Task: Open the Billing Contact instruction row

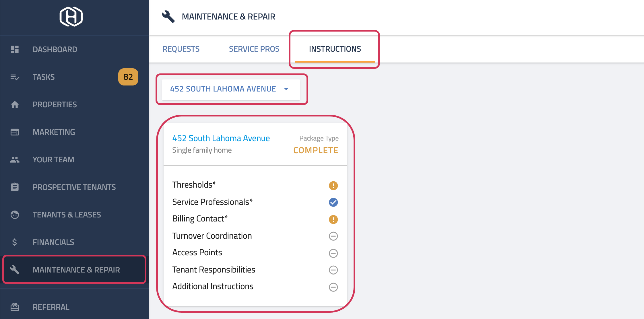Action: (x=255, y=219)
